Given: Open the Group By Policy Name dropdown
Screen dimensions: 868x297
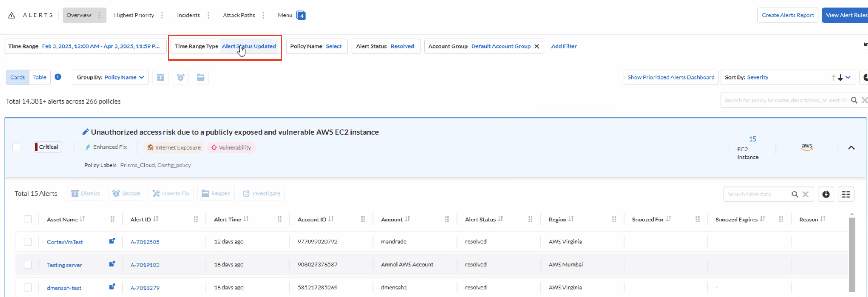Looking at the screenshot, I should (111, 77).
